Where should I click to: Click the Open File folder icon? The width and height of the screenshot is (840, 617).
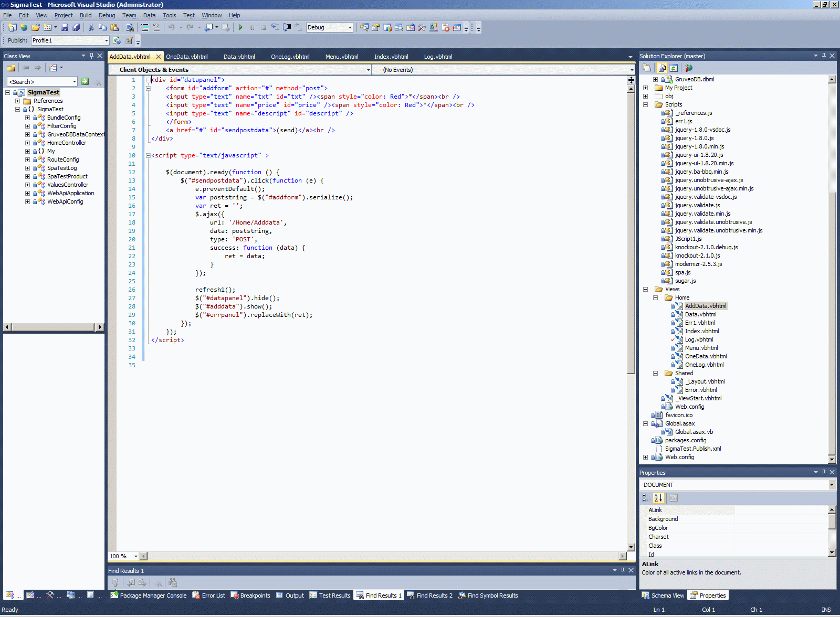pyautogui.click(x=35, y=27)
